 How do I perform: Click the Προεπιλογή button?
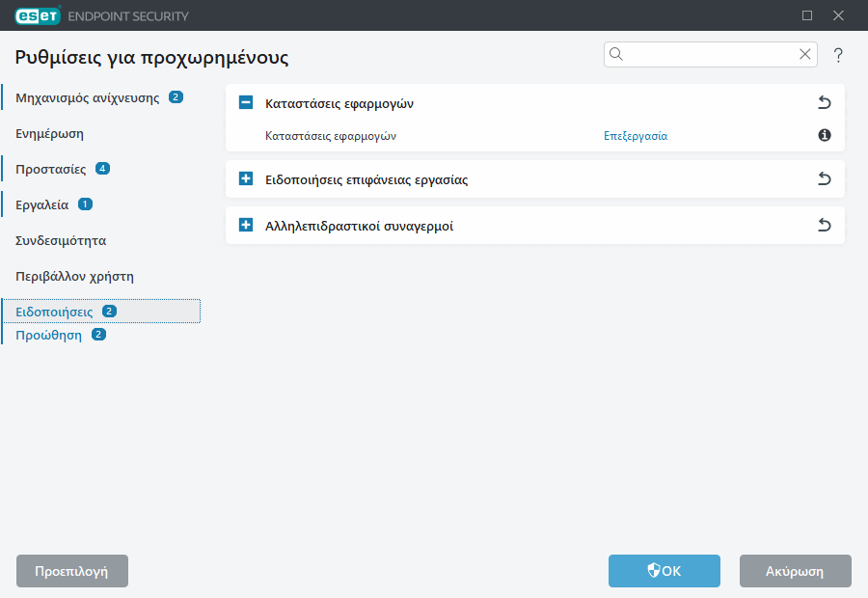[72, 571]
